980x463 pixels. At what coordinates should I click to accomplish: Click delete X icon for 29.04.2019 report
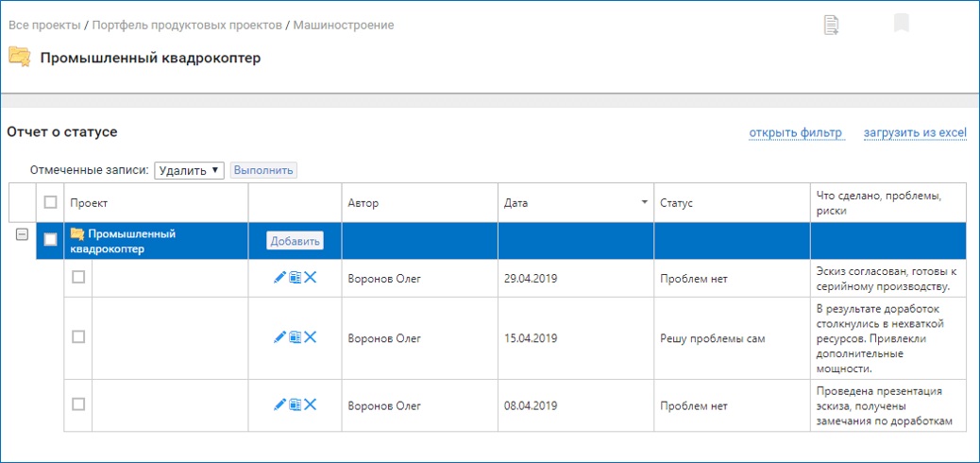click(x=311, y=278)
